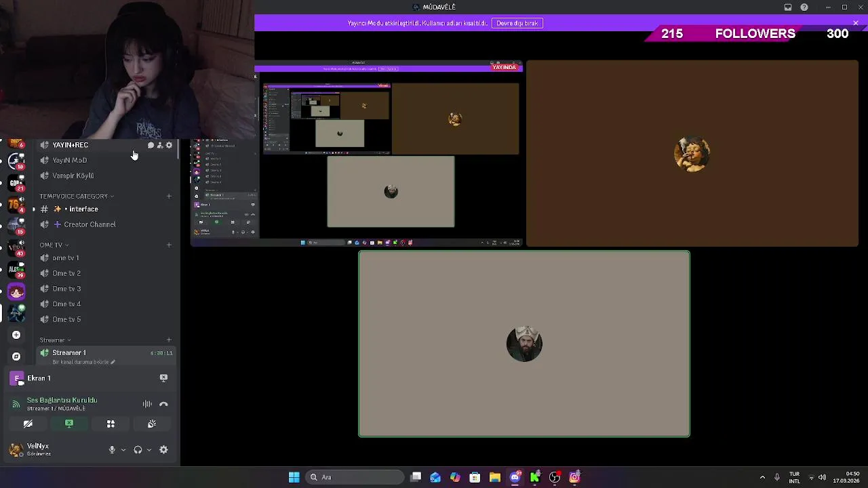Open Task View on the taskbar
The image size is (868, 488).
416,477
